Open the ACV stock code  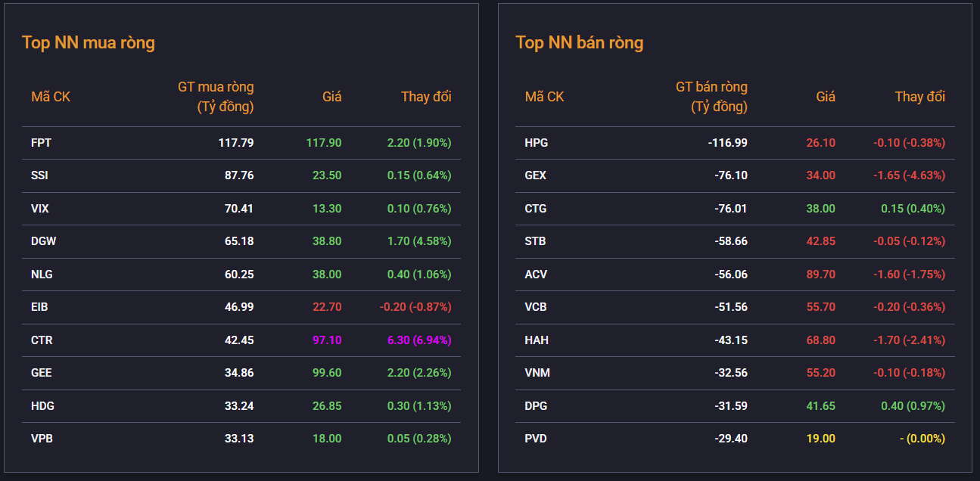[536, 274]
